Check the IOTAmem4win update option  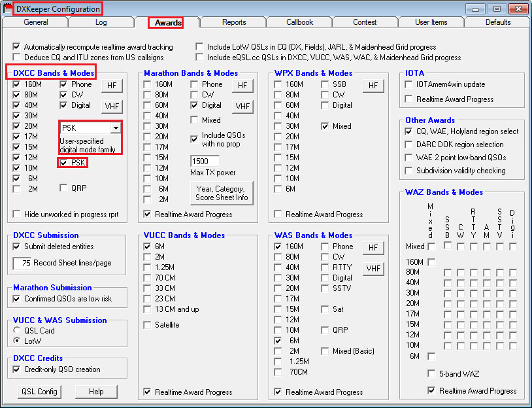pyautogui.click(x=408, y=84)
